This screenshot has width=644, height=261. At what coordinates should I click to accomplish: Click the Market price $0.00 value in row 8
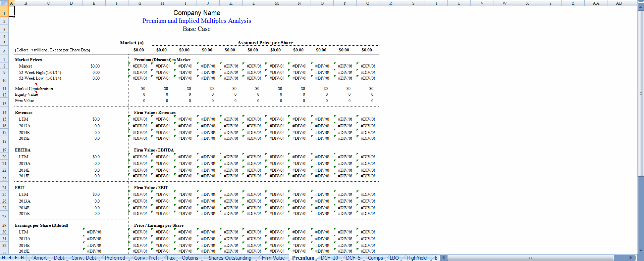click(95, 66)
